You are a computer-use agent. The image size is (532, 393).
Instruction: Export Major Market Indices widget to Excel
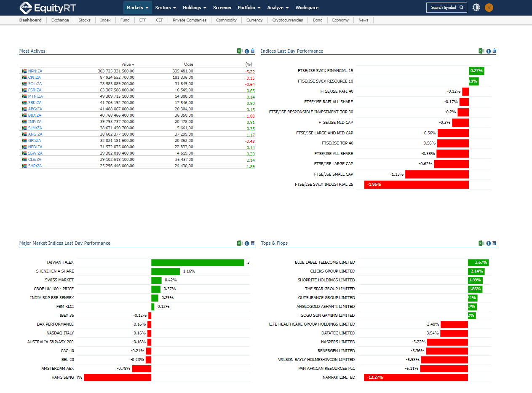240,243
